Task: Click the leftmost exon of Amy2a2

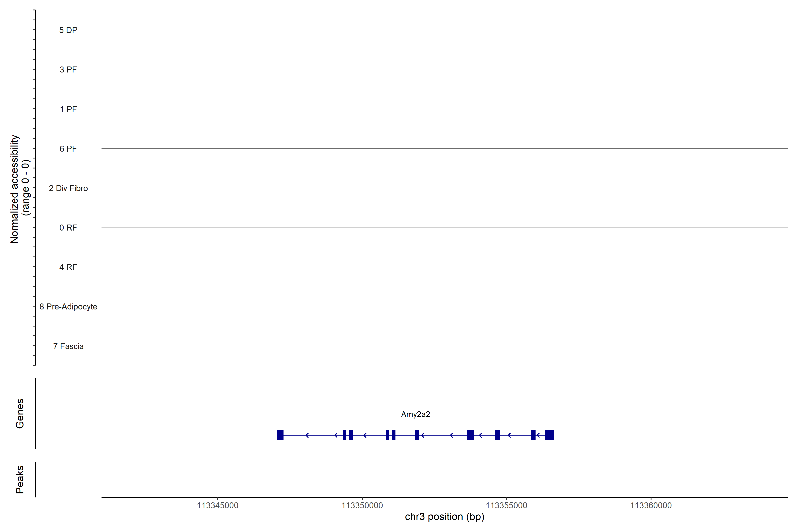Action: (x=280, y=435)
